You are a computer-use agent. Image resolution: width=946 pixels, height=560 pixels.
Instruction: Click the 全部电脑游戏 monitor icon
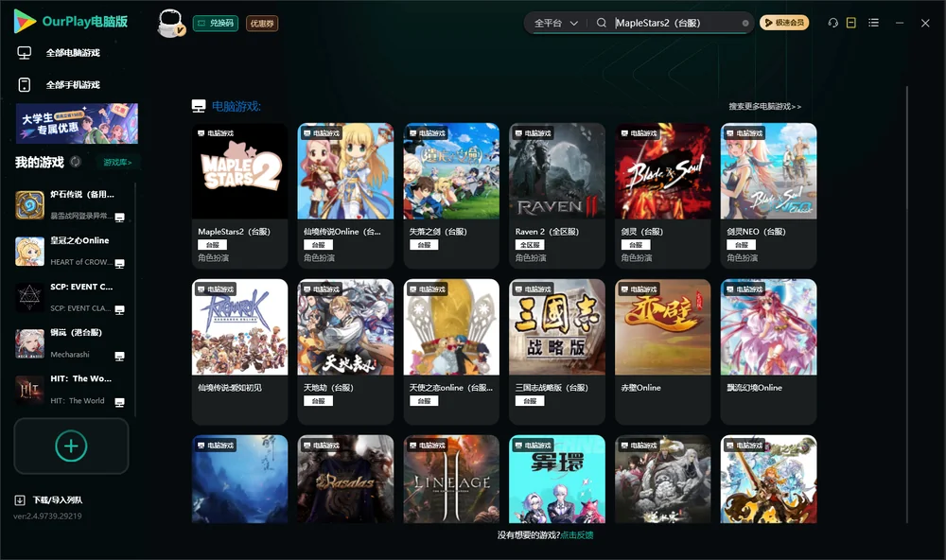(x=25, y=53)
